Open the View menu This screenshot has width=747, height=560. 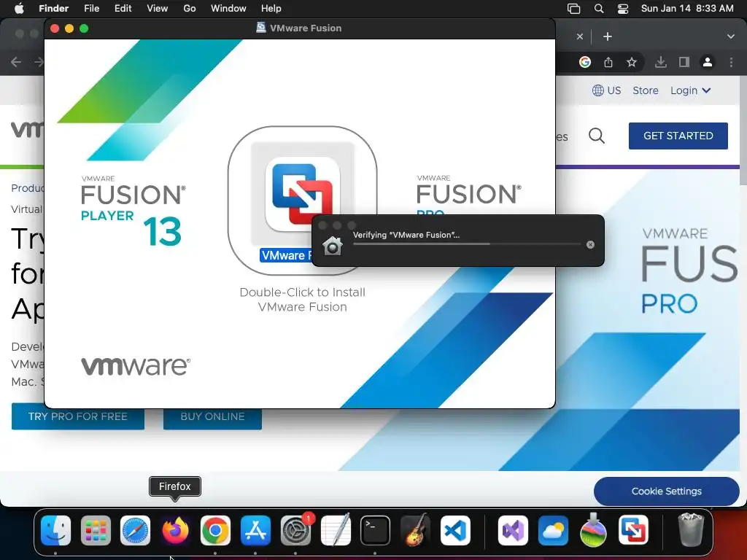[x=158, y=9]
